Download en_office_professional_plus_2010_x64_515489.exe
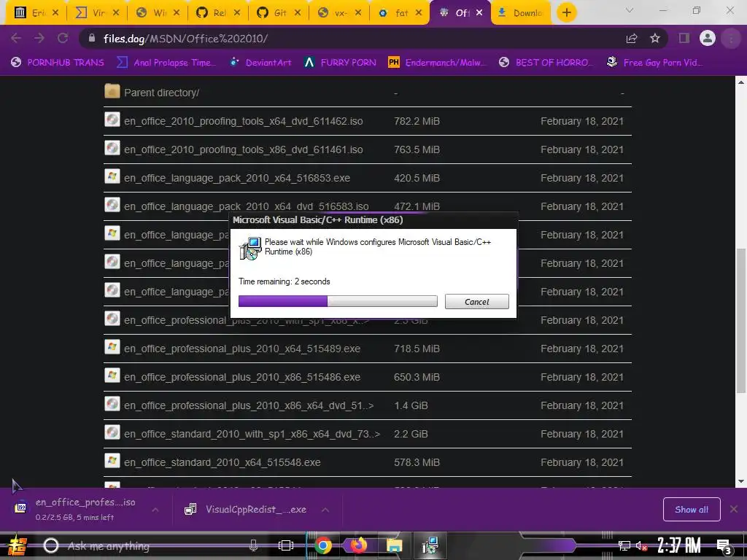The height and width of the screenshot is (560, 747). tap(242, 349)
